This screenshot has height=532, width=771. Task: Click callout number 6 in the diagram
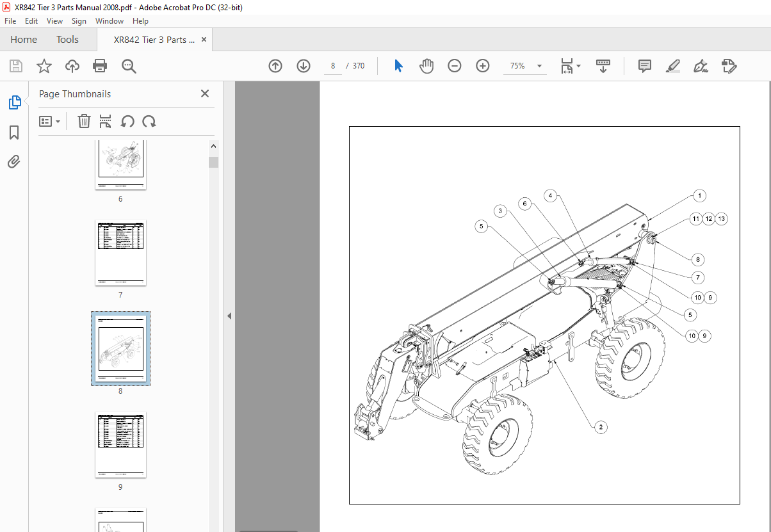pyautogui.click(x=524, y=204)
